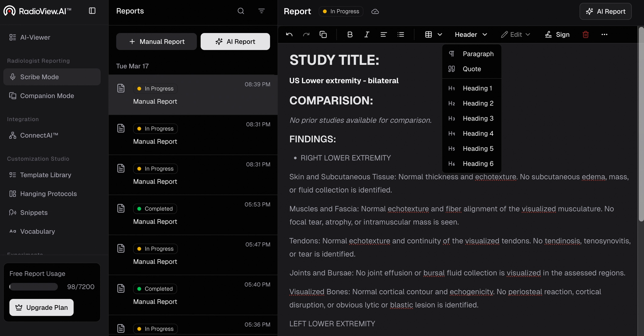Screen dimensions: 644x336
Task: Open search in Reports panel
Action: pos(241,11)
